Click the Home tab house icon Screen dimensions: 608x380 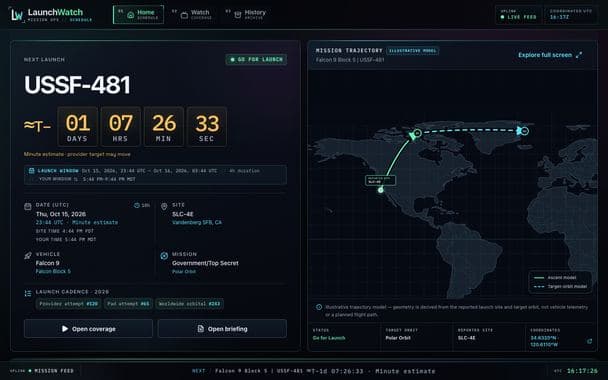[131, 15]
